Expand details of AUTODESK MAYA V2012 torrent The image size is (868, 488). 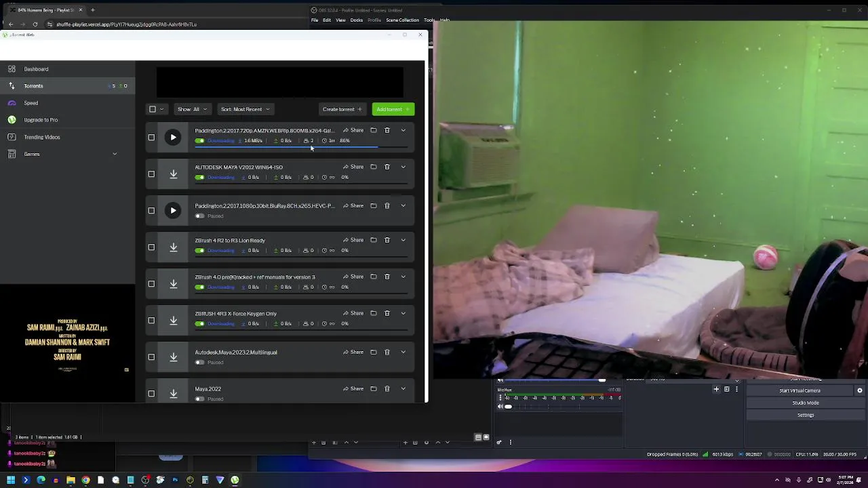tap(403, 167)
